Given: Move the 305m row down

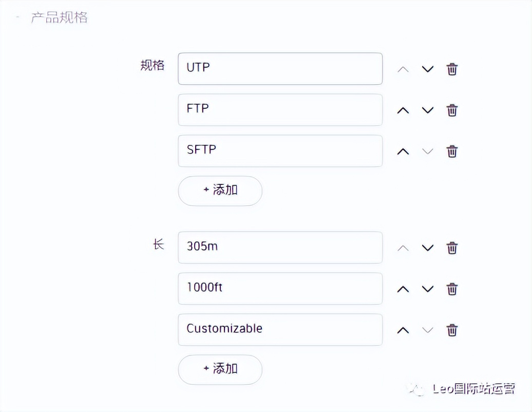Looking at the screenshot, I should tap(428, 248).
